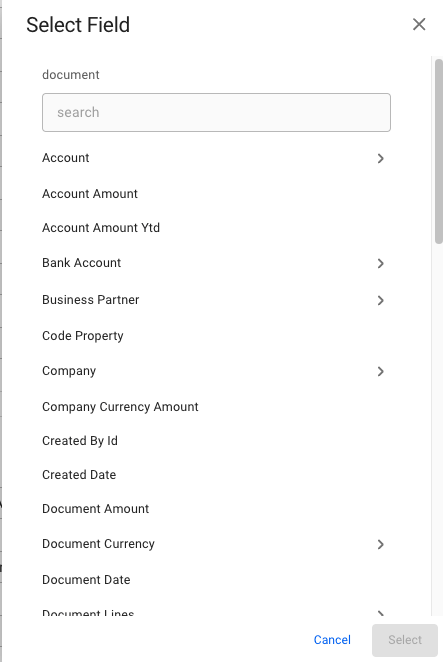Expand the Company field chevron

coord(380,371)
